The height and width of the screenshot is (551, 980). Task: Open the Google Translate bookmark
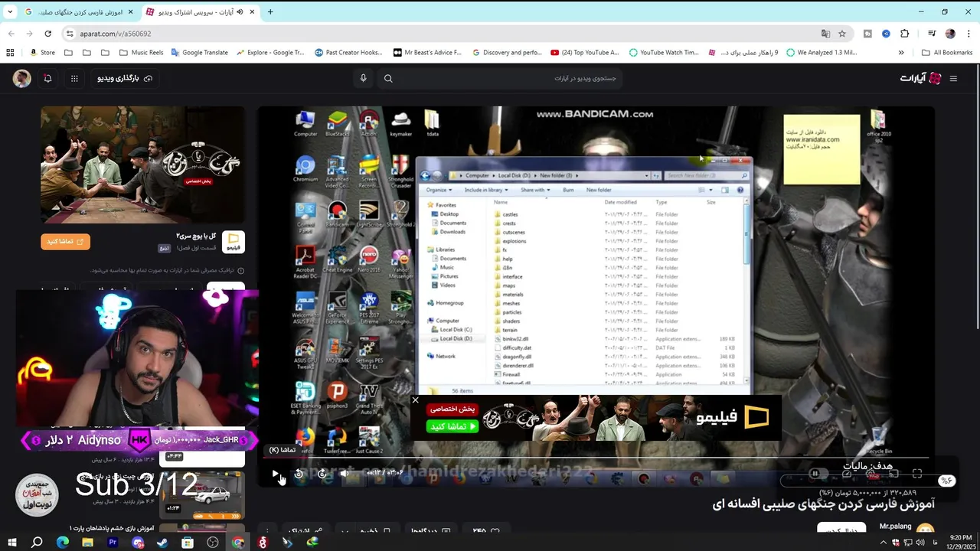click(199, 53)
